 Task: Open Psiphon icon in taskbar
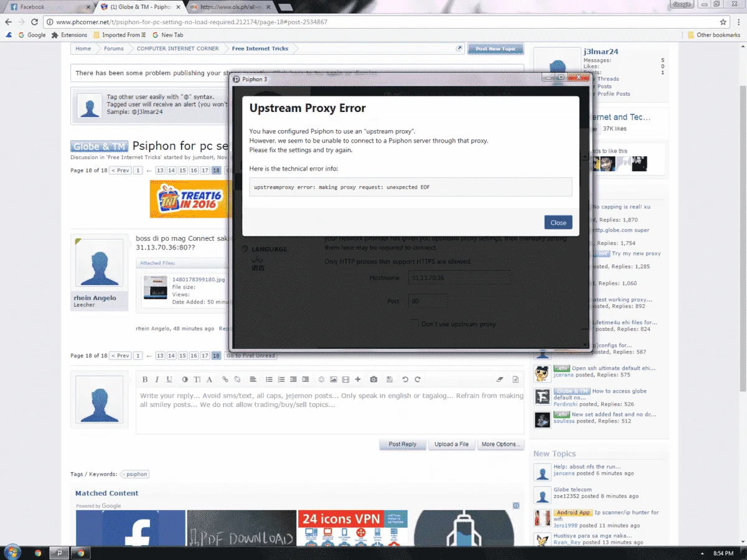(59, 553)
